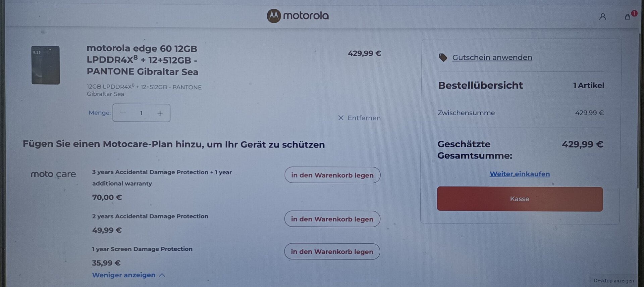The image size is (644, 287).
Task: Open the motorola edge 60 product title
Action: [143, 60]
